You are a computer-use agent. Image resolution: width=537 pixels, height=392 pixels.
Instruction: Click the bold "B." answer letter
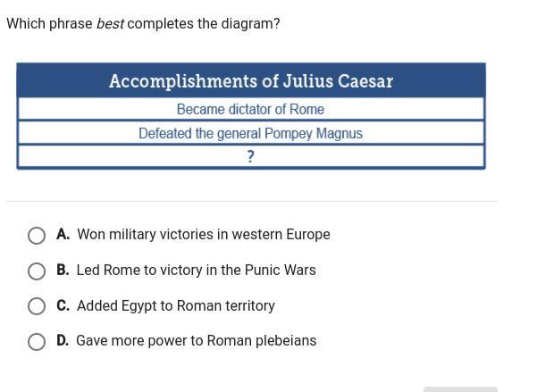tap(63, 271)
